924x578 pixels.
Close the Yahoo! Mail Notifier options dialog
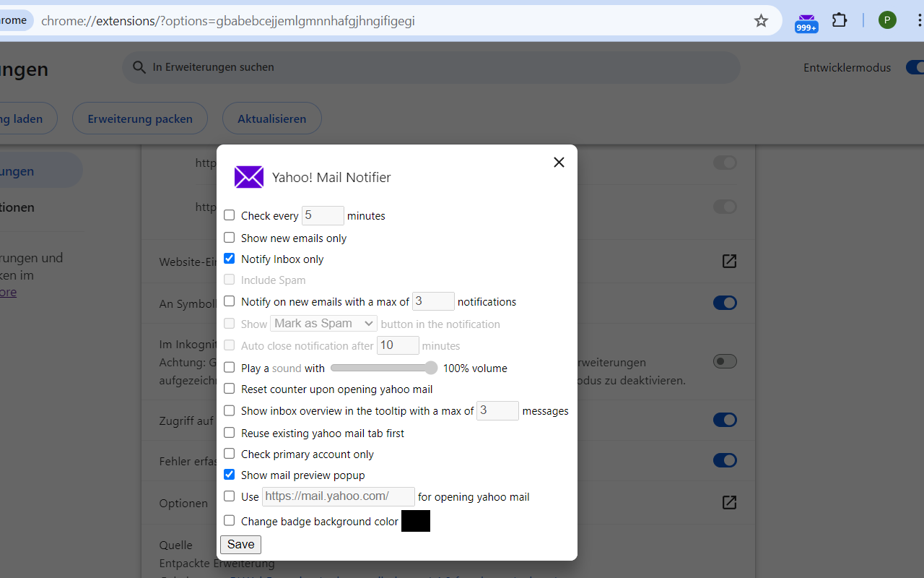[559, 163]
